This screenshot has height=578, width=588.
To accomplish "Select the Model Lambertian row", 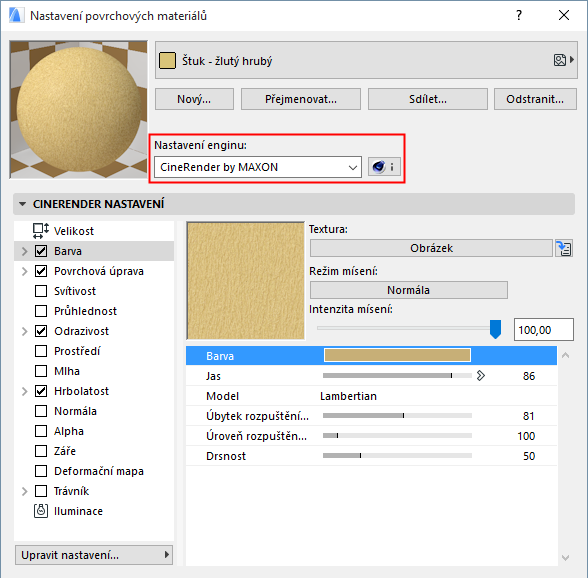I will coord(371,396).
